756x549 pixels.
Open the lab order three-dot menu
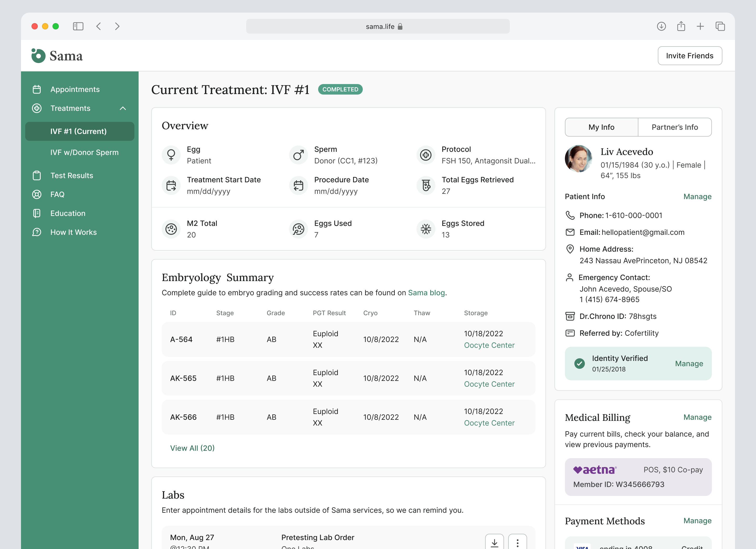point(517,542)
